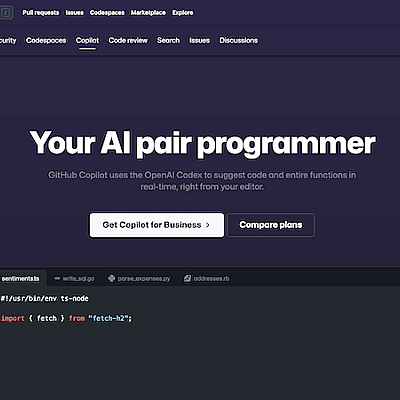
Task: Click the slash search shortcut box
Action: 6,13
